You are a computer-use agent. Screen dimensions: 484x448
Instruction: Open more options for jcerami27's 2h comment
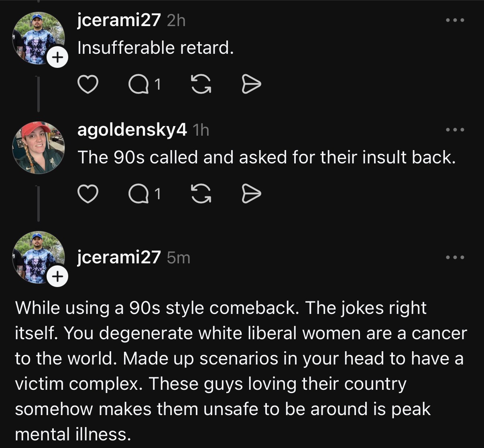pos(455,20)
